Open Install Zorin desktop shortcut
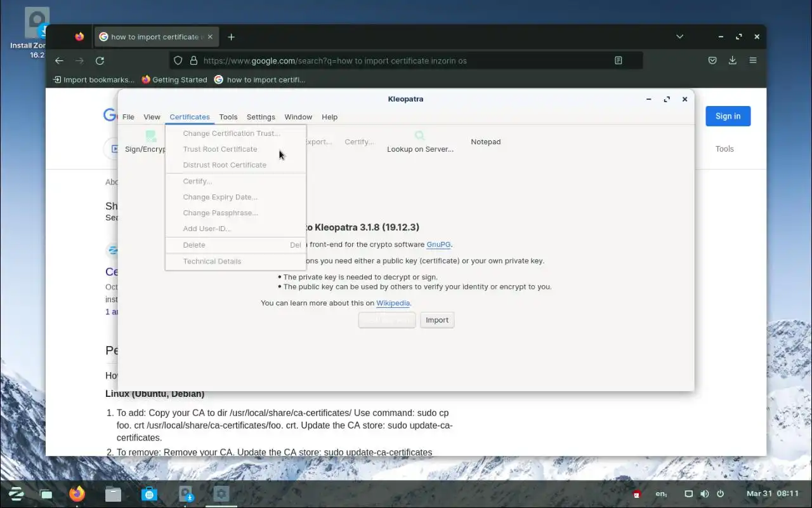The height and width of the screenshot is (508, 812). [37, 33]
